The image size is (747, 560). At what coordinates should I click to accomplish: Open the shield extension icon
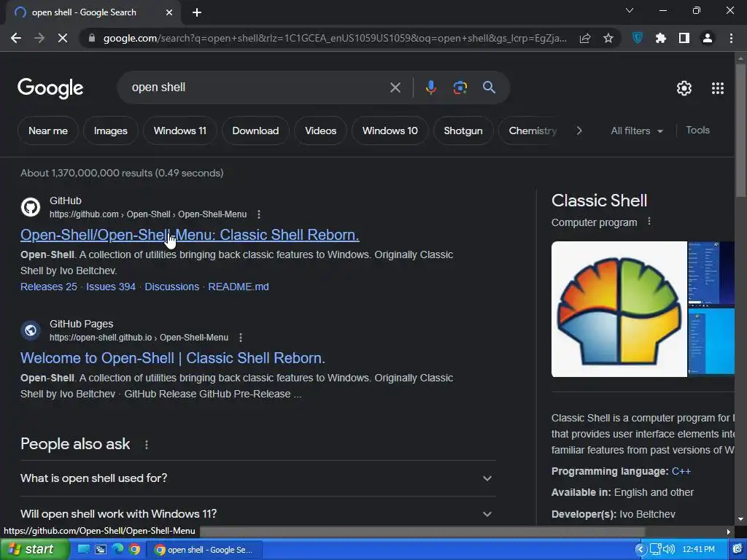[x=638, y=38]
